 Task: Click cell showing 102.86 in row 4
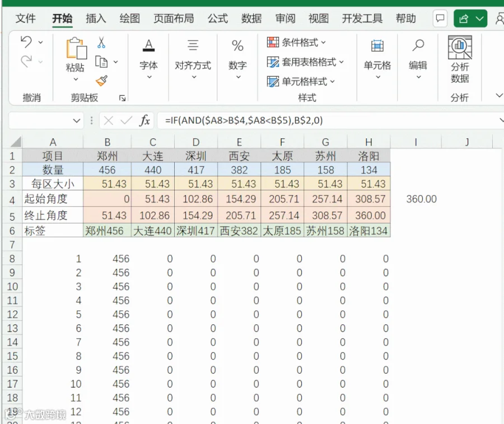coord(196,199)
